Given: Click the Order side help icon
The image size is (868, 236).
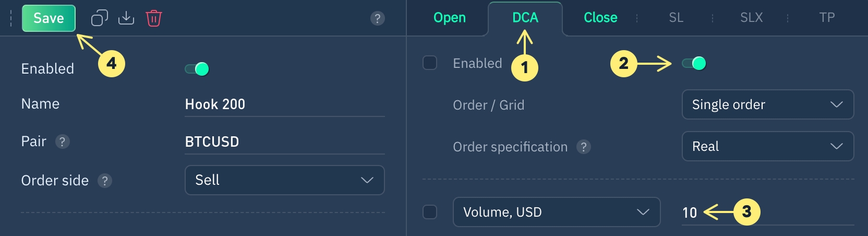Looking at the screenshot, I should pyautogui.click(x=105, y=181).
